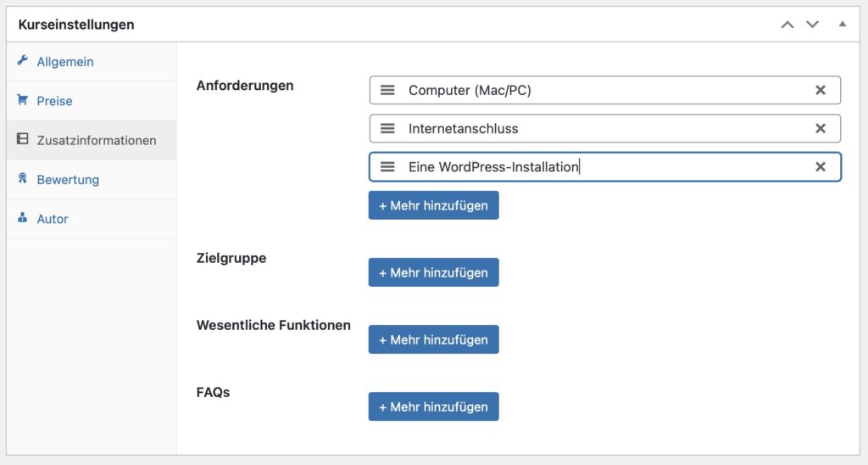Click the drag handle of Eine WordPress-Installation row
868x465 pixels.
point(387,167)
